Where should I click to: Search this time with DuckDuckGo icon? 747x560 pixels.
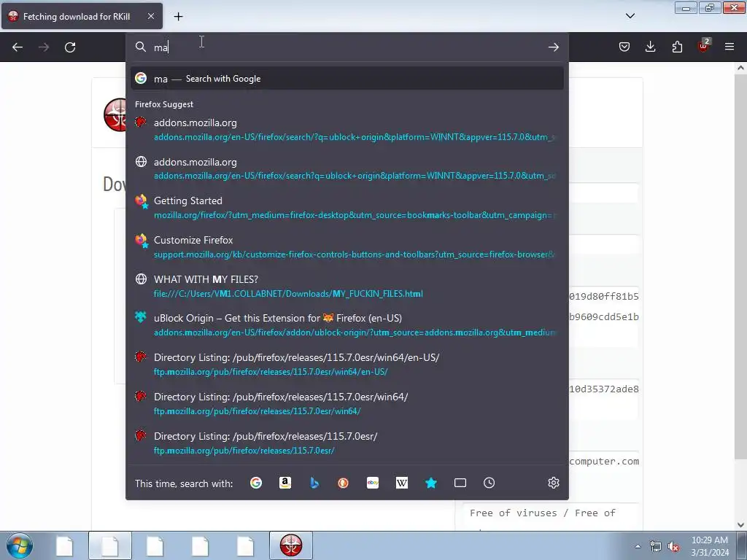(344, 483)
